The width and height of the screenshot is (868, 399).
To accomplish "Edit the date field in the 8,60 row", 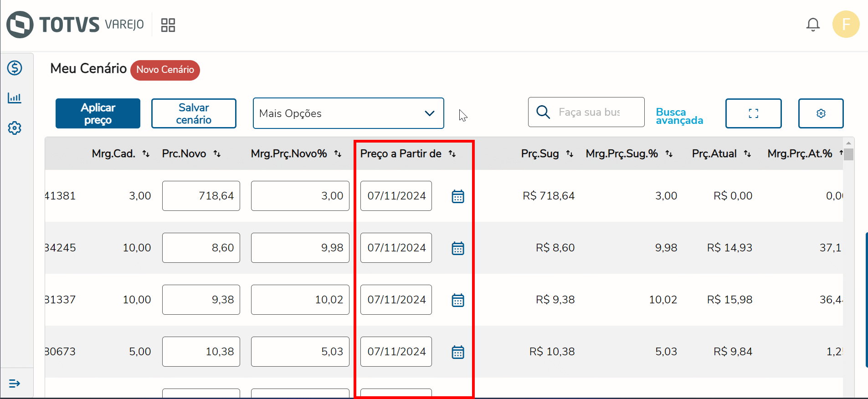I will pos(396,248).
